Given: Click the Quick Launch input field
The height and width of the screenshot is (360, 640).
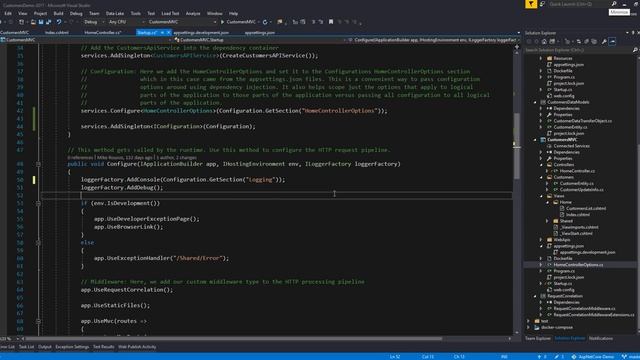Looking at the screenshot, I should 579,4.
